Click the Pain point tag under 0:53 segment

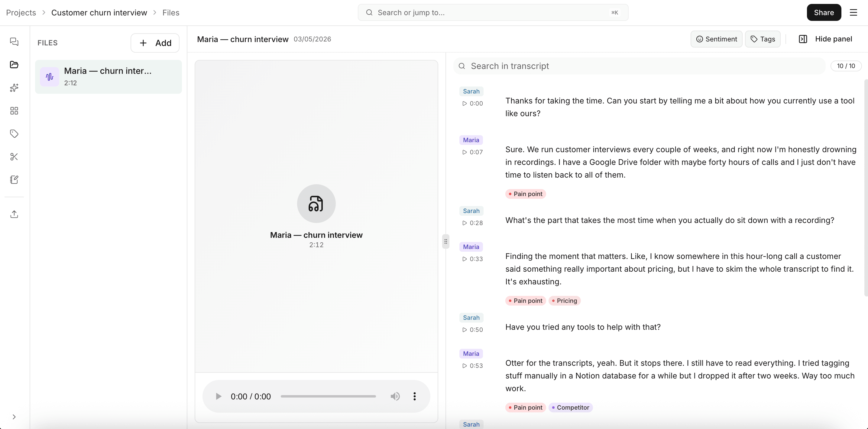[525, 408]
